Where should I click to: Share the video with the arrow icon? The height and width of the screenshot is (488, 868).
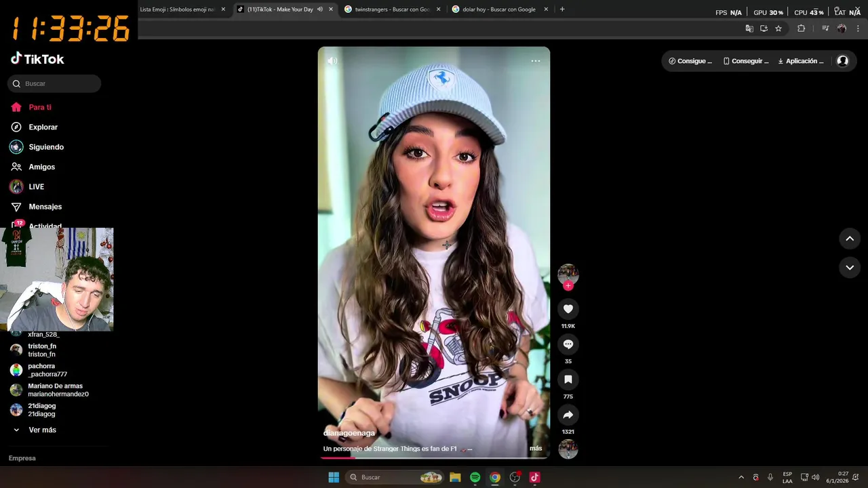[568, 415]
